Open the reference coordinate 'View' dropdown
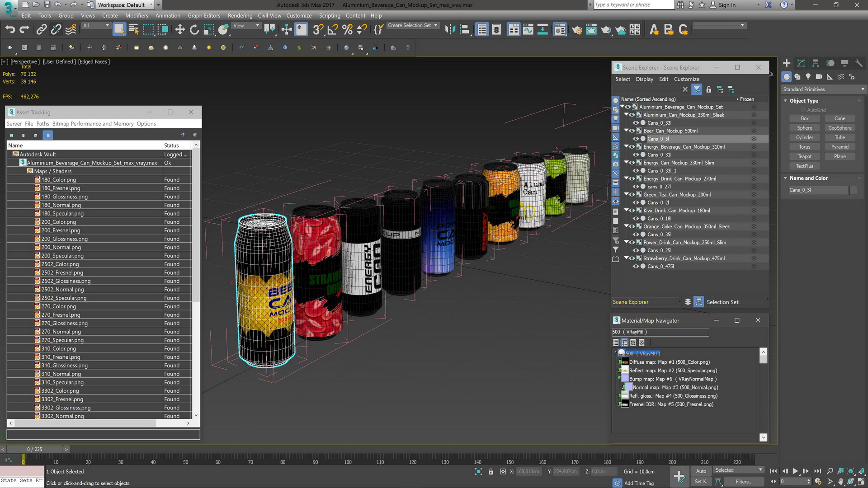 (x=246, y=26)
